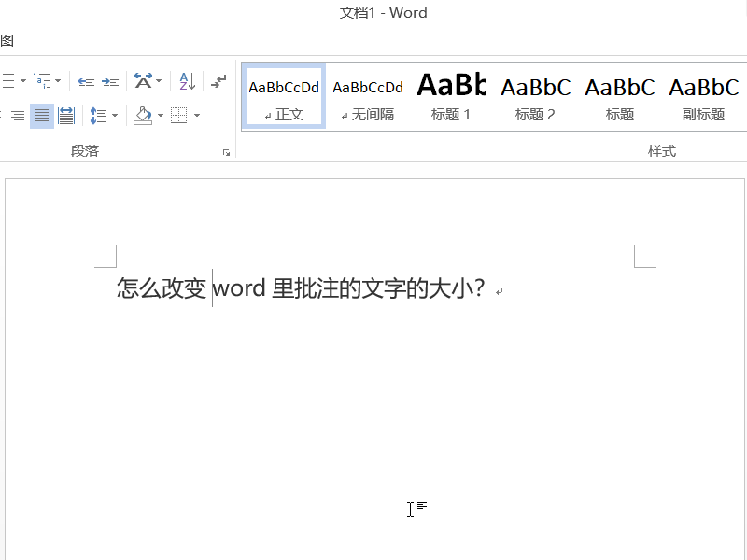Click the 样式 group label
The height and width of the screenshot is (560, 747).
(x=662, y=151)
